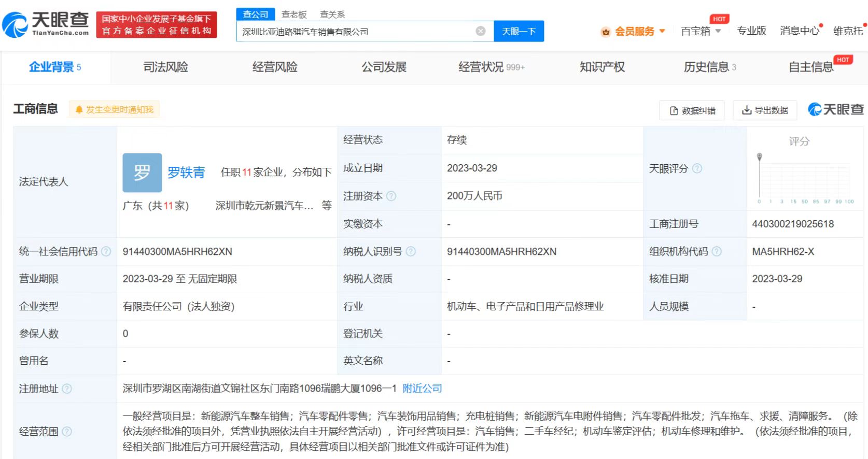Click help icon beside 统一社会信用代码
Viewport: 868px width, 459px height.
[x=106, y=251]
